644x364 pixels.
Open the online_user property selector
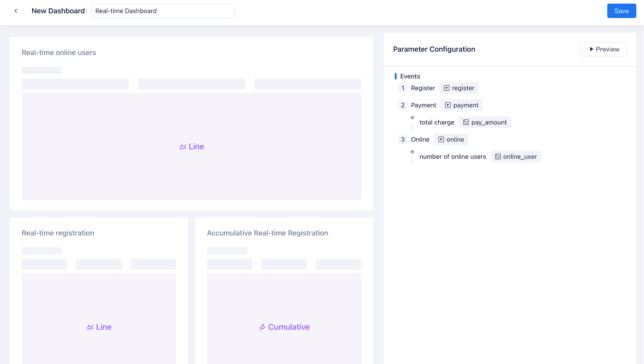pos(516,157)
